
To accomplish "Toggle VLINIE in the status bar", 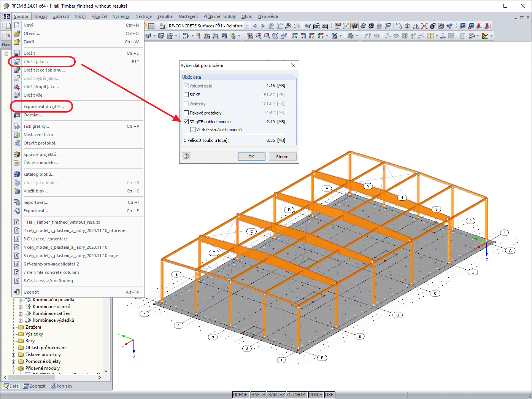I will [x=316, y=395].
